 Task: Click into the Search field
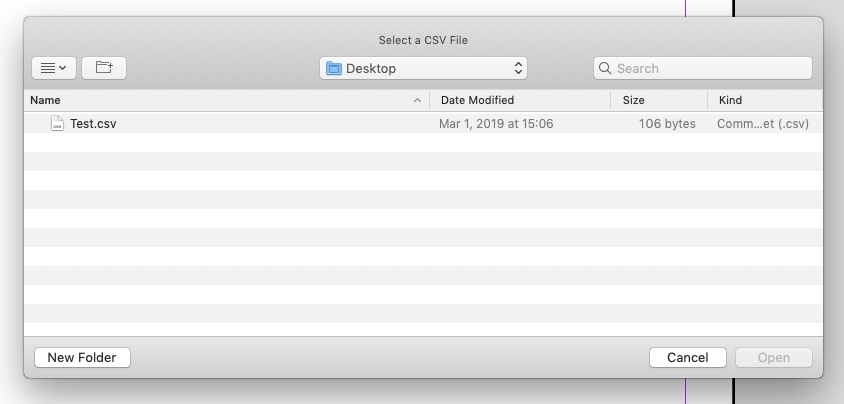702,68
